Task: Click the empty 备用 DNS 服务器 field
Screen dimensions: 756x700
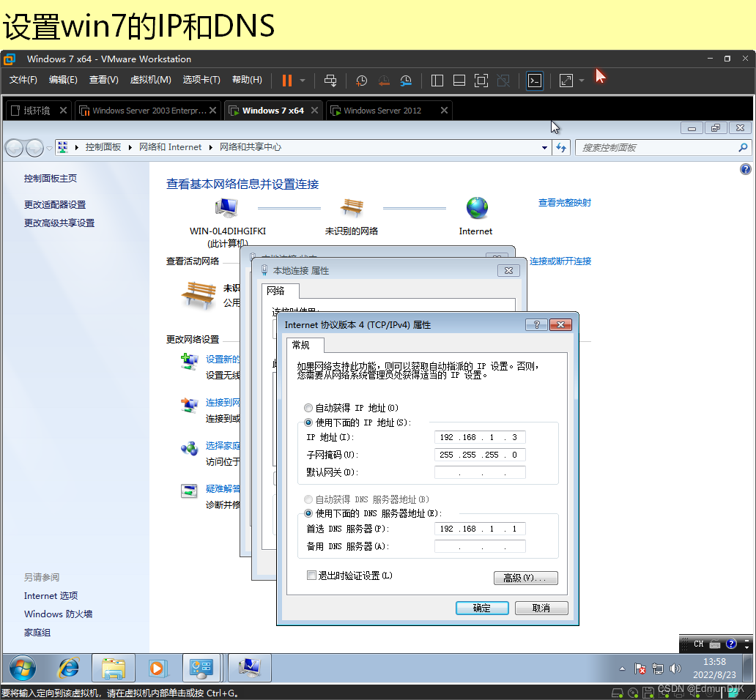Action: pos(480,546)
